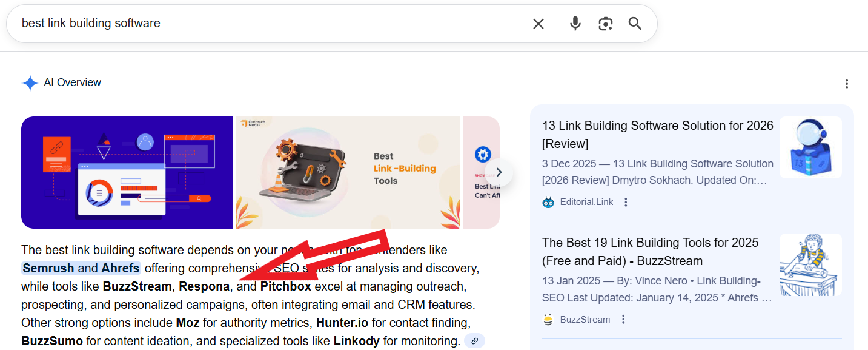
Task: Click the BuzzStream result drawing thumbnail
Action: click(810, 265)
